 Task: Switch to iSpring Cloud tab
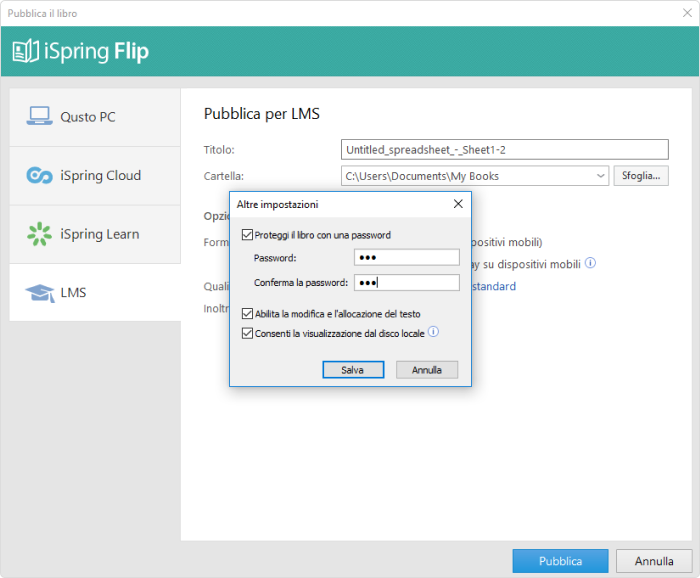pyautogui.click(x=95, y=176)
